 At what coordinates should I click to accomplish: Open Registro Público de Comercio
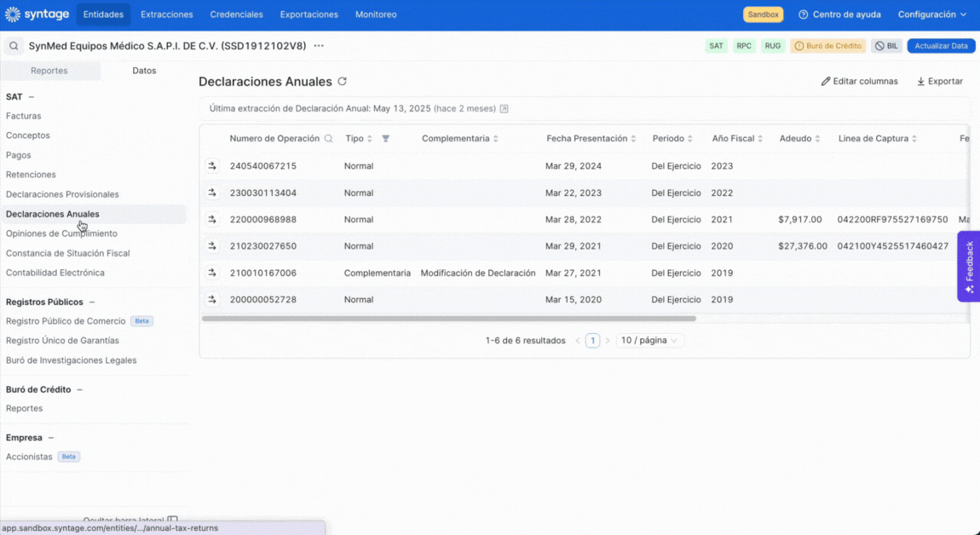[x=66, y=321]
